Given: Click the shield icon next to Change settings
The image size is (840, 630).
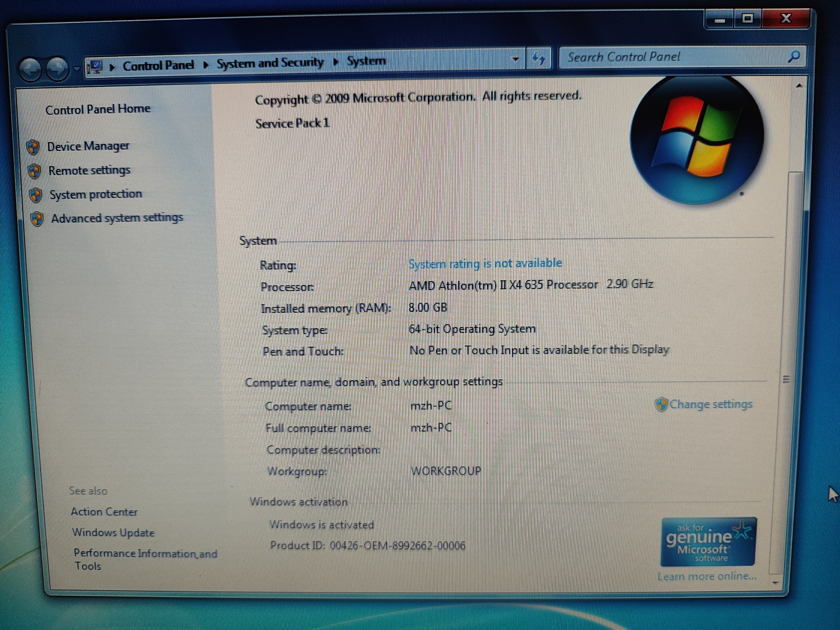Looking at the screenshot, I should coord(661,405).
